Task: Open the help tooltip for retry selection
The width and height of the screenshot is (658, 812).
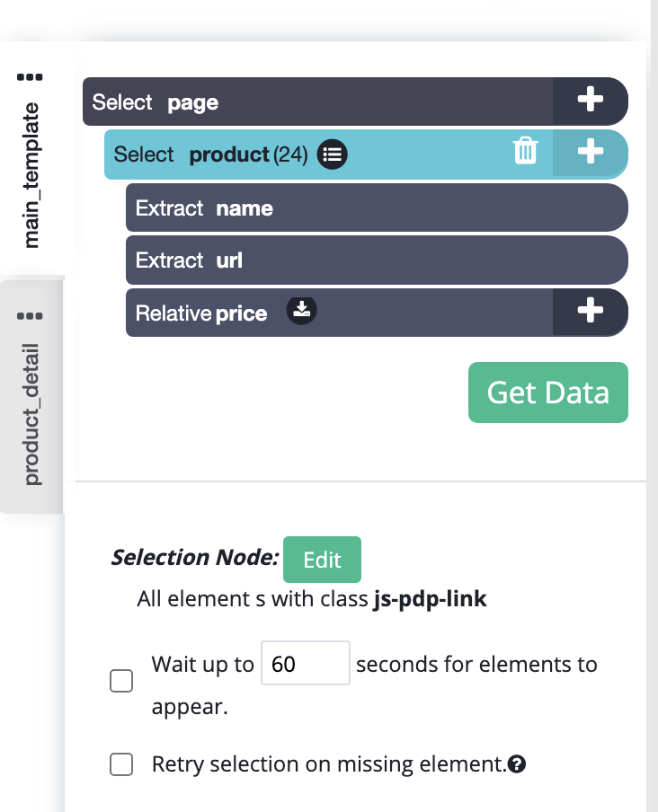Action: click(518, 763)
